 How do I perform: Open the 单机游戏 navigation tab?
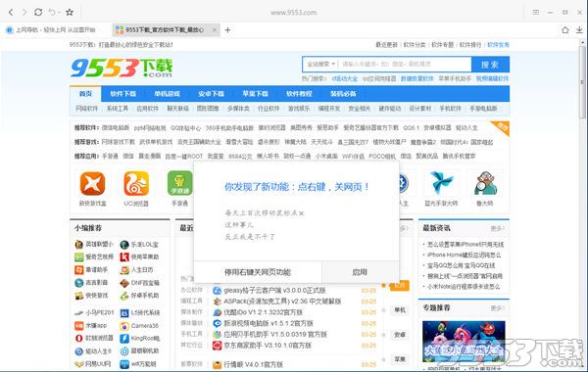point(167,94)
